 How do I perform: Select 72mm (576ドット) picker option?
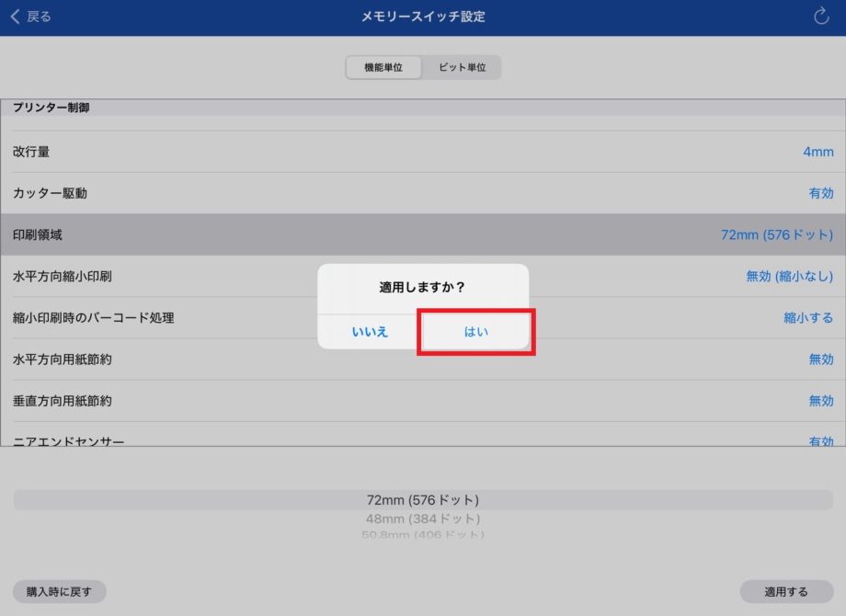click(423, 500)
